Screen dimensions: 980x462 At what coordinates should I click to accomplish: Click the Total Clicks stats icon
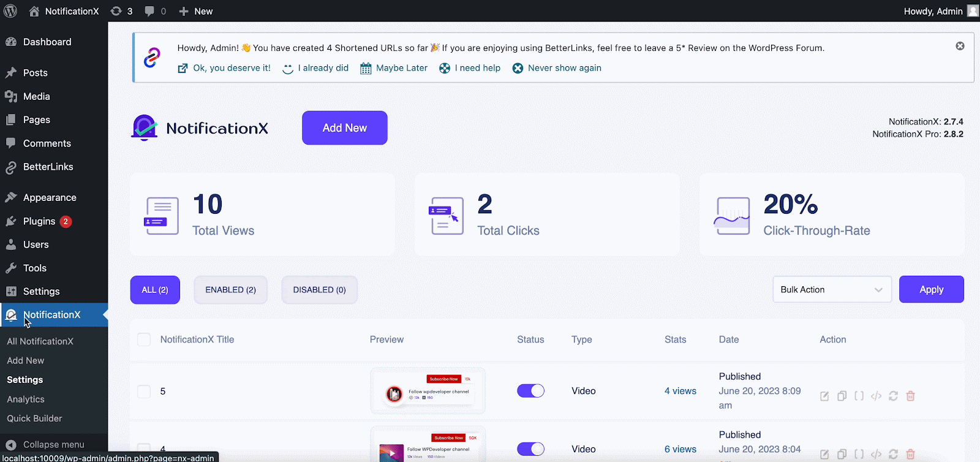(x=446, y=216)
